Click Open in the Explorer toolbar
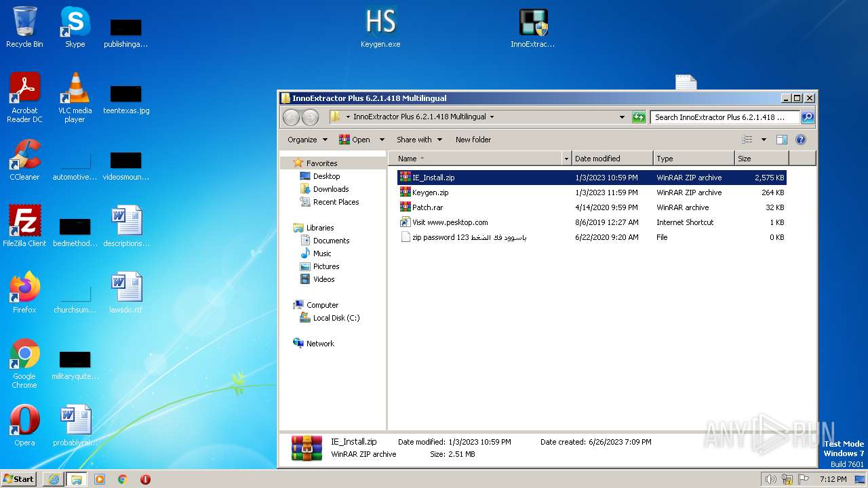This screenshot has height=488, width=868. (x=355, y=140)
